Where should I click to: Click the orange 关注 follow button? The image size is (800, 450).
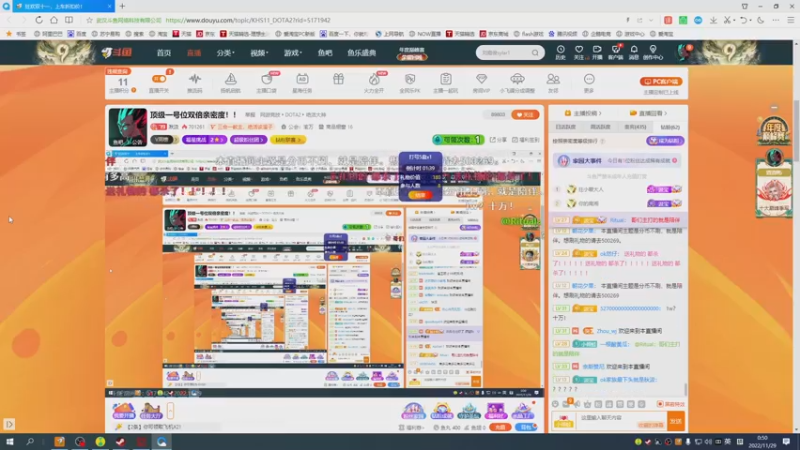click(x=525, y=115)
